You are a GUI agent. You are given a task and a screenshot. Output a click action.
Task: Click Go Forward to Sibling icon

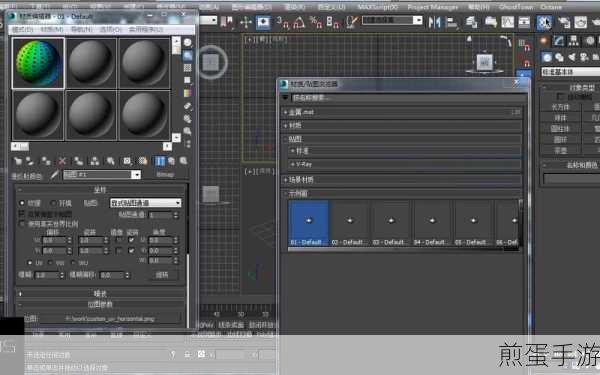(184, 161)
